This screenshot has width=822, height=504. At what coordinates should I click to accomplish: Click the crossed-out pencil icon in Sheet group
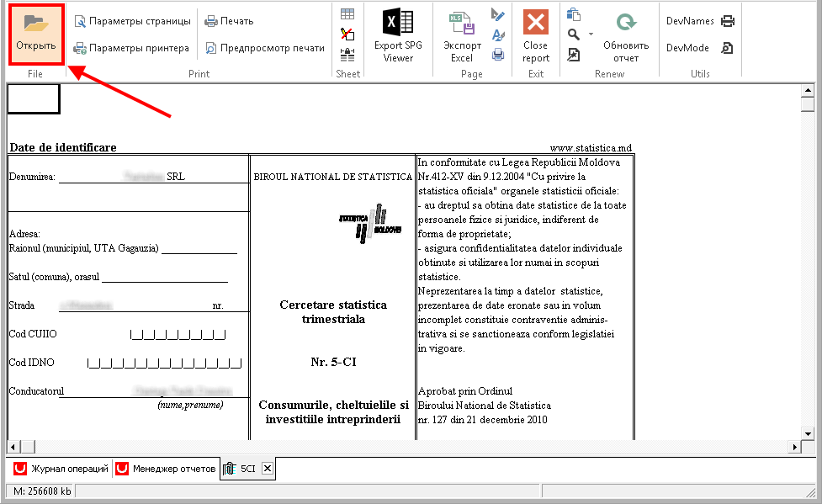(347, 34)
